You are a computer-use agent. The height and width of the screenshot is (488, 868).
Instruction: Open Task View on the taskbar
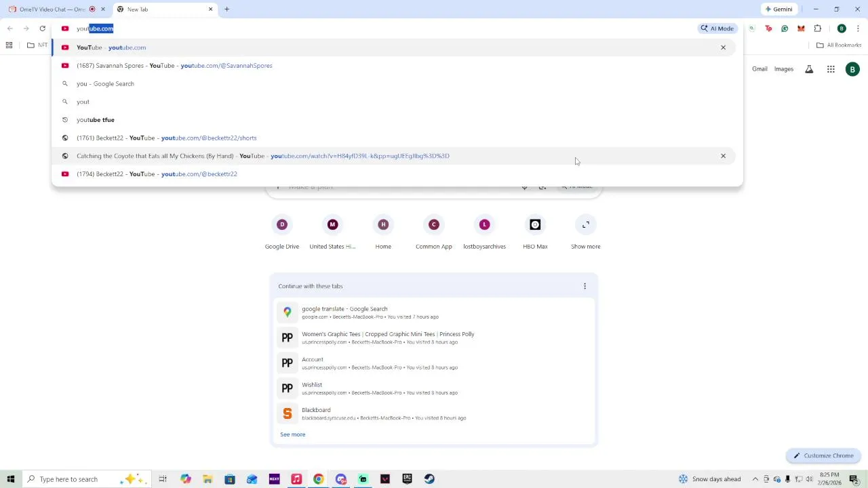[163, 479]
